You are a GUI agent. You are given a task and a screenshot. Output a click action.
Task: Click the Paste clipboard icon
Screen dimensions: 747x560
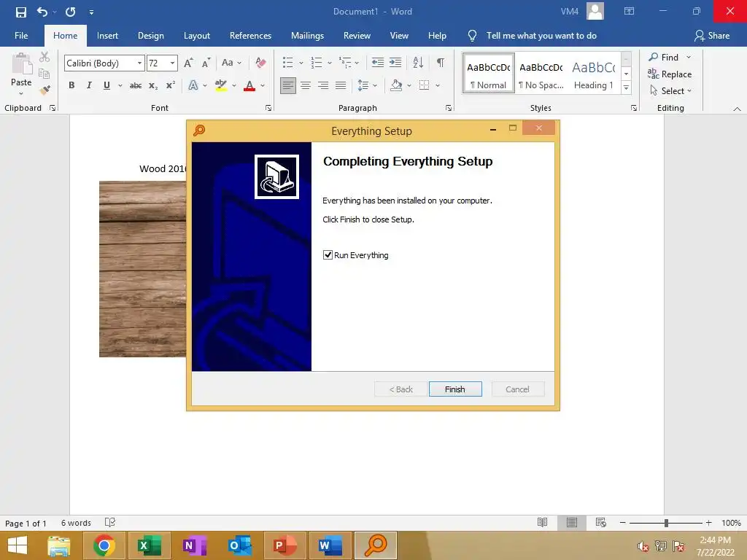point(21,64)
